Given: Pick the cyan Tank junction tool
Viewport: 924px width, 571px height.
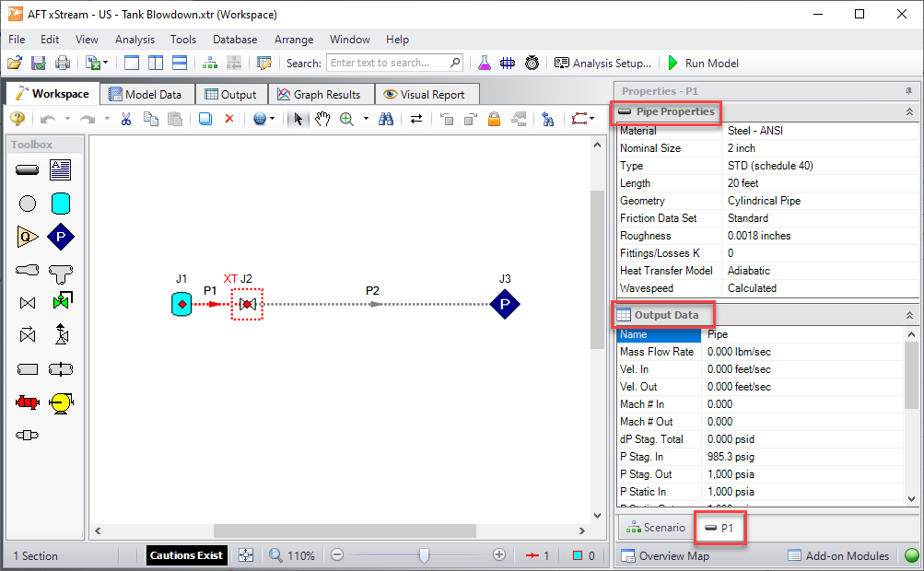Looking at the screenshot, I should (x=61, y=204).
